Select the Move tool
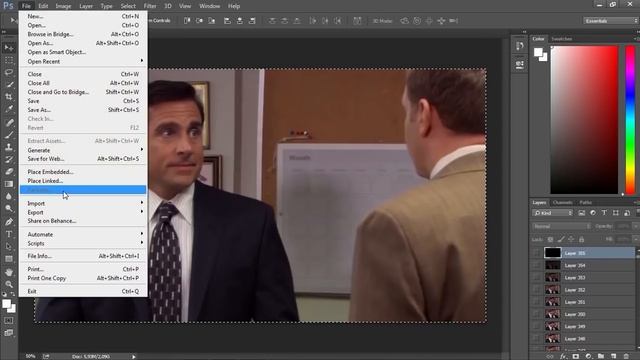This screenshot has width=640, height=360. (9, 48)
